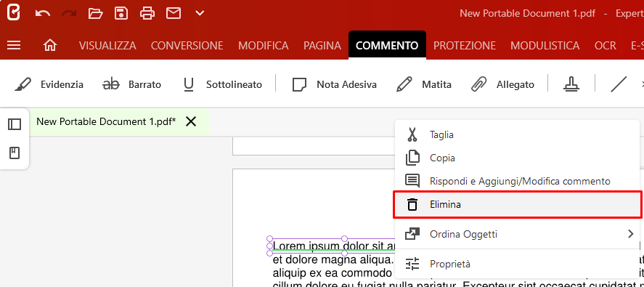Expand the quick access toolbar dropdown arrow

(x=200, y=14)
